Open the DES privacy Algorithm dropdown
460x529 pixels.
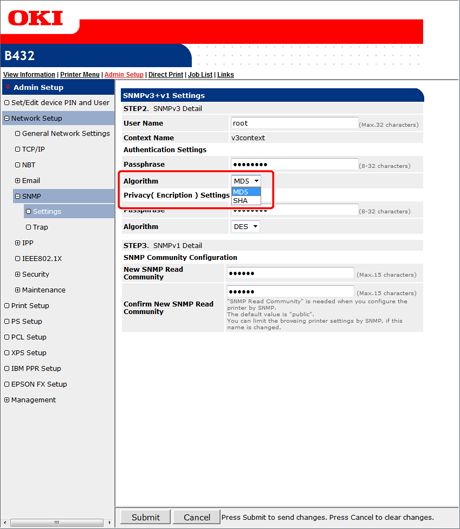click(245, 226)
